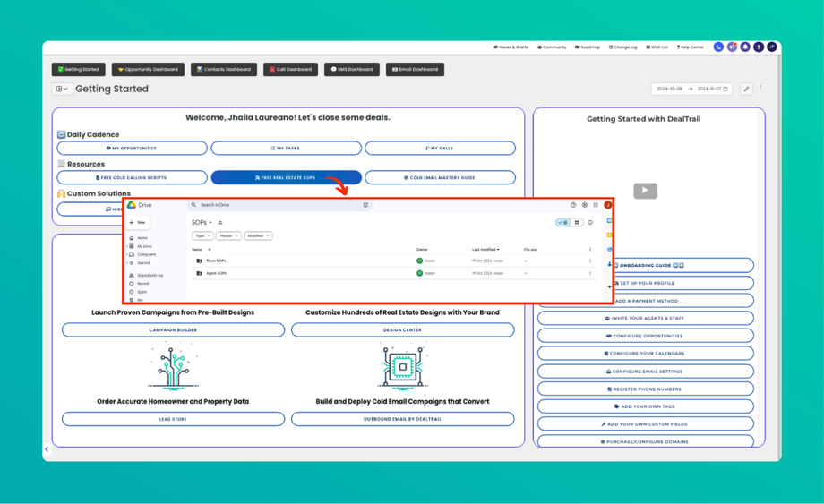Switch to Opportunity Dashboard tab
The width and height of the screenshot is (824, 504).
coord(148,69)
